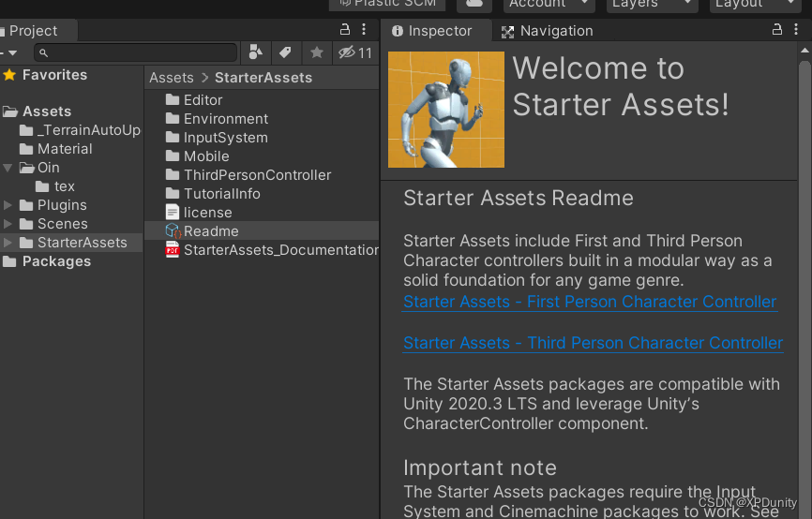Click the Readme file name

tap(211, 231)
